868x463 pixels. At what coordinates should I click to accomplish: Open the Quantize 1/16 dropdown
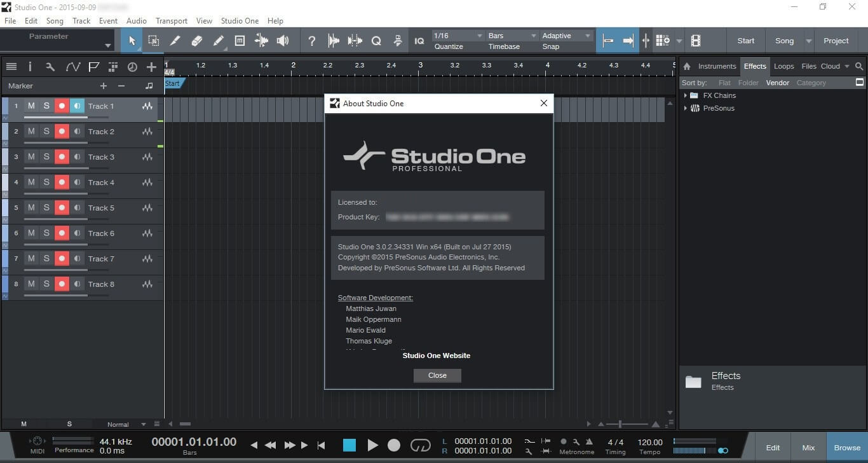pyautogui.click(x=458, y=36)
